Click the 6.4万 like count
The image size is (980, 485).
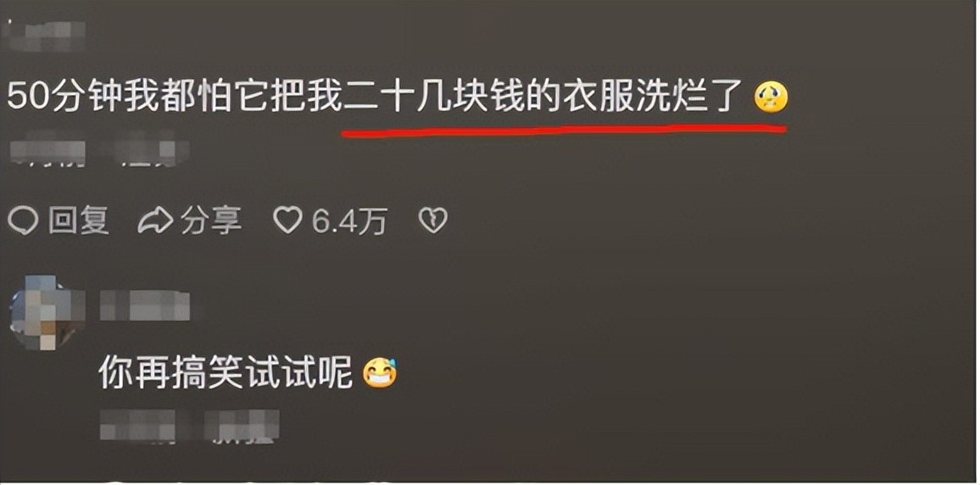[x=349, y=221]
